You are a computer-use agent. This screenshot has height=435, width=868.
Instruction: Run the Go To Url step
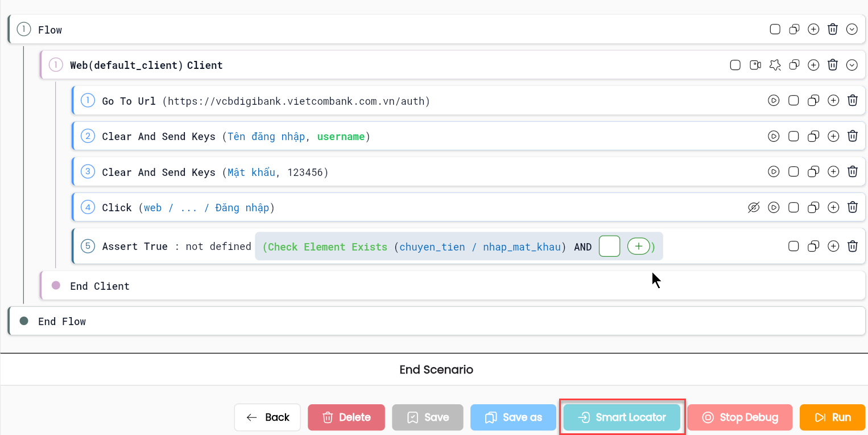coord(774,101)
